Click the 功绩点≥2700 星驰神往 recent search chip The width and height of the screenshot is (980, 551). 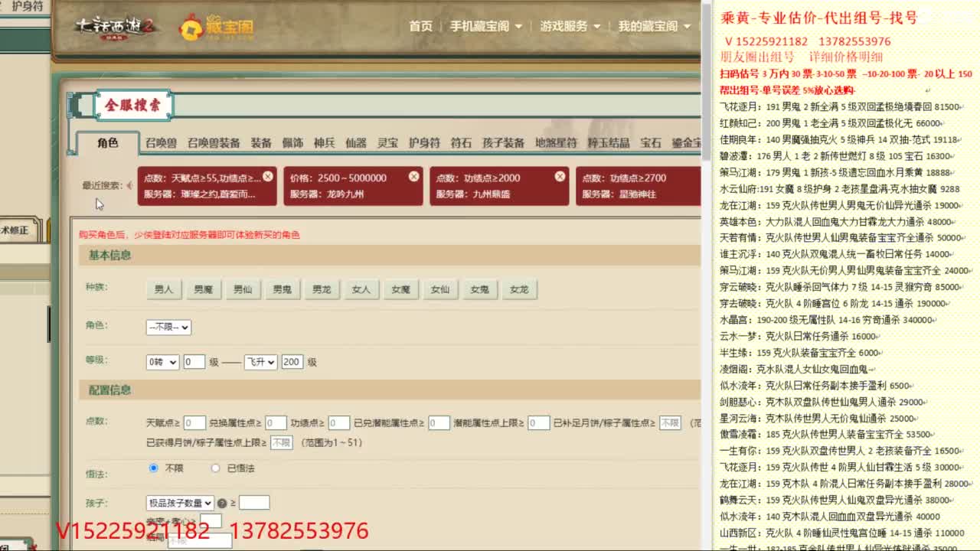(x=638, y=186)
